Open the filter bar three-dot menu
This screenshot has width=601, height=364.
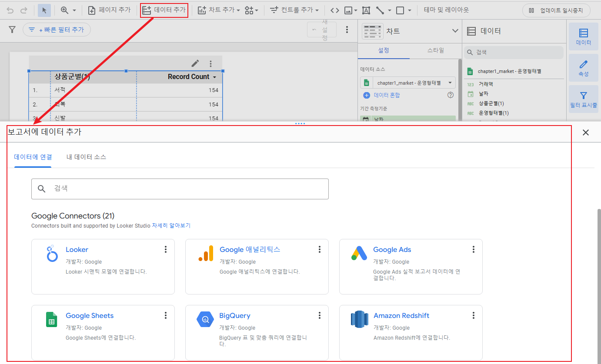[x=347, y=30]
